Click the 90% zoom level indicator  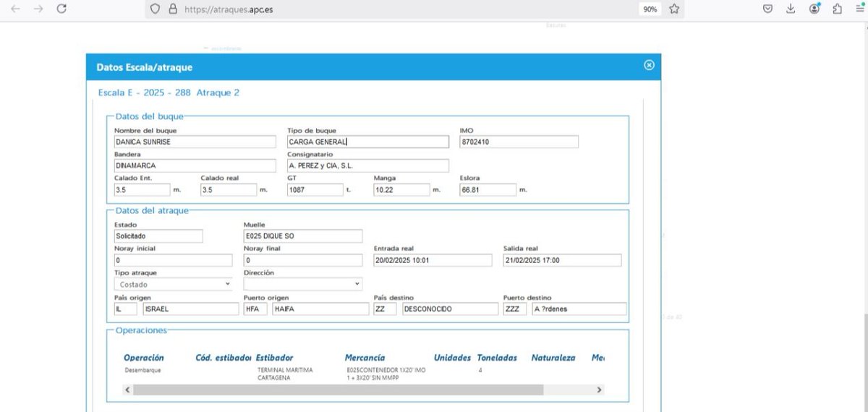[650, 9]
